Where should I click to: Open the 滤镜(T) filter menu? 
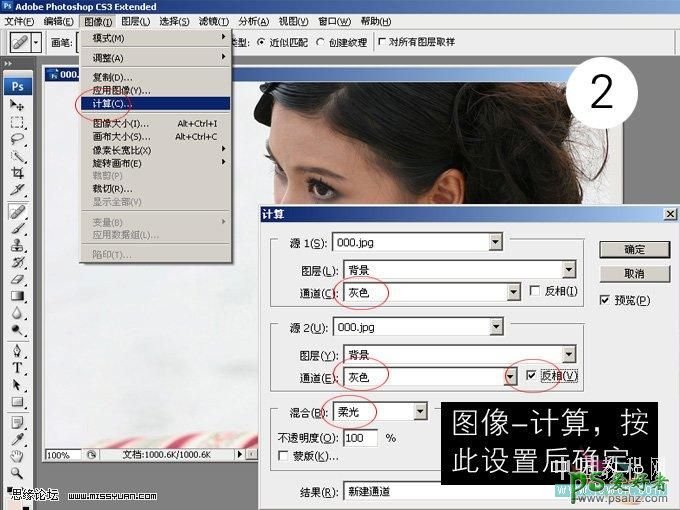(x=213, y=21)
